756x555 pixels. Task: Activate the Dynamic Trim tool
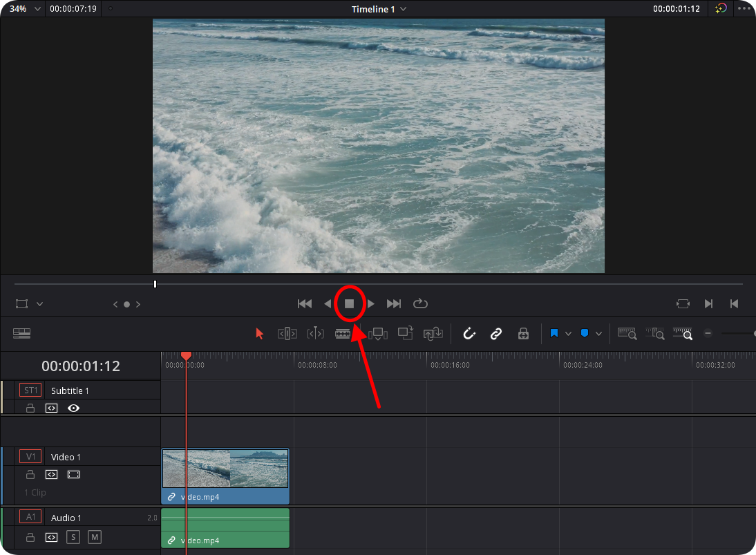click(315, 333)
